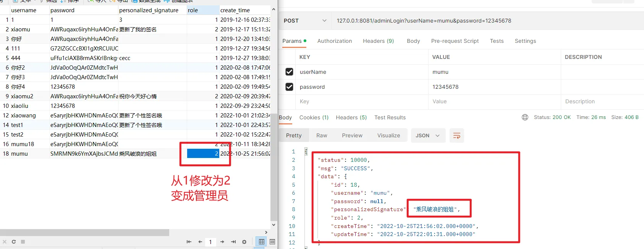This screenshot has width=644, height=249.
Task: Open the JSON format dropdown
Action: (x=428, y=135)
